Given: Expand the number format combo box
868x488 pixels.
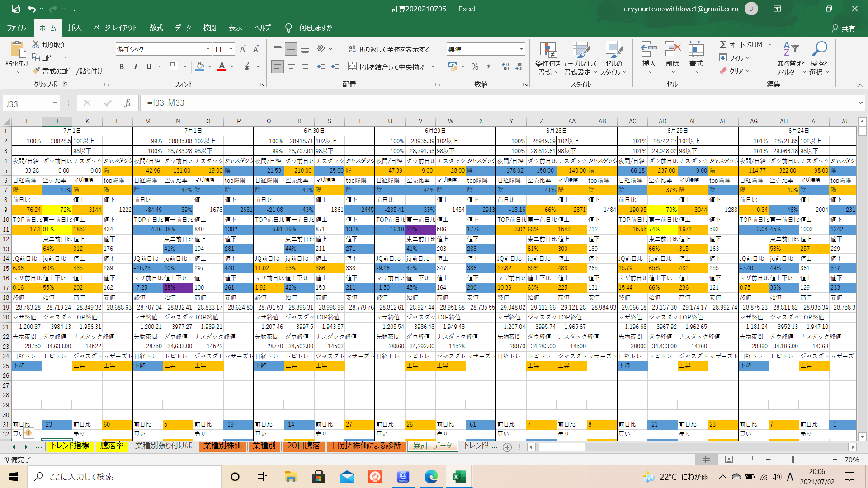Looking at the screenshot, I should click(521, 49).
